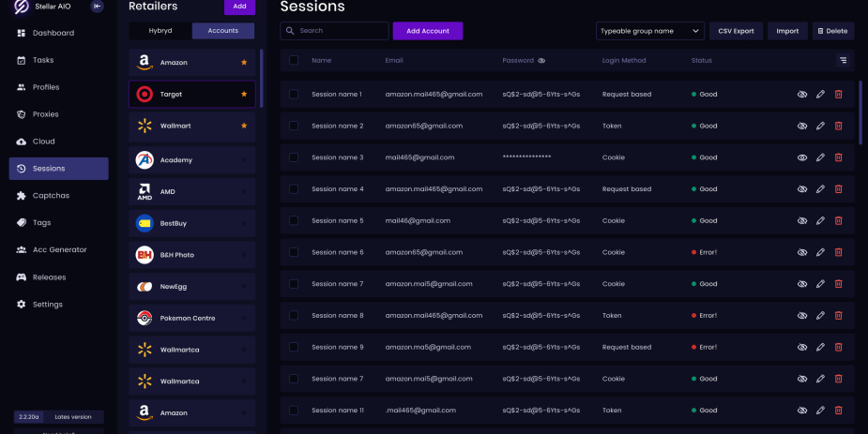Check the Session name 1 checkbox

tap(294, 95)
